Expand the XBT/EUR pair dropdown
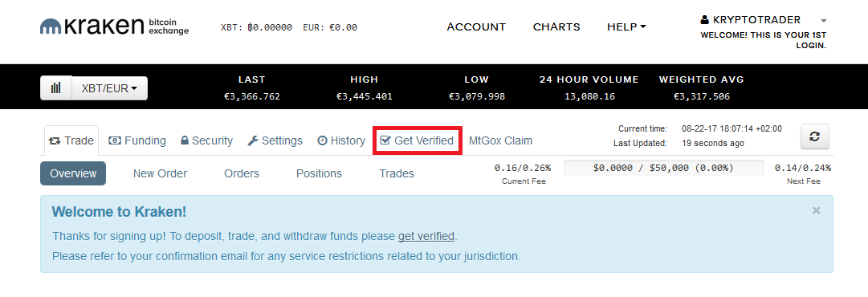 tap(110, 88)
